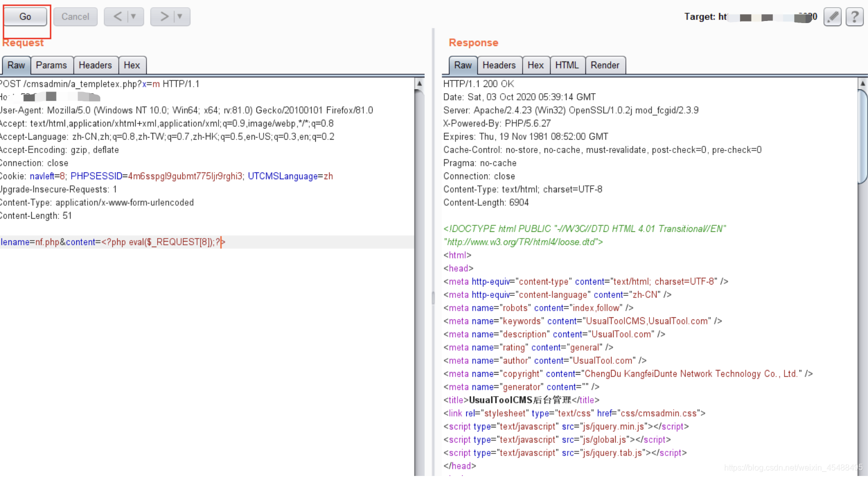Go forward to next request in history

[x=164, y=16]
